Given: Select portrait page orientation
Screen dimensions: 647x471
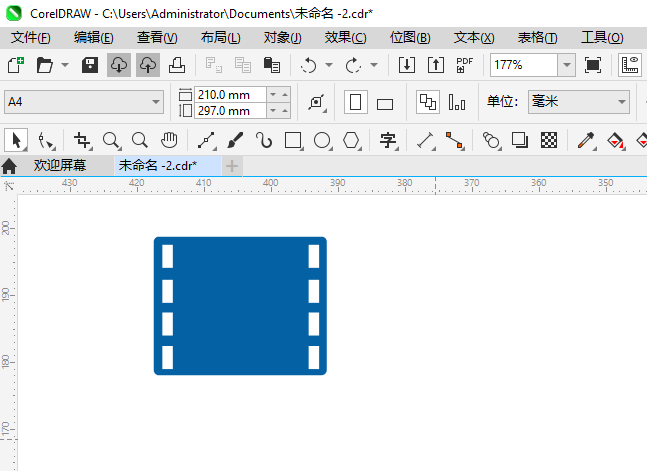Looking at the screenshot, I should [355, 102].
